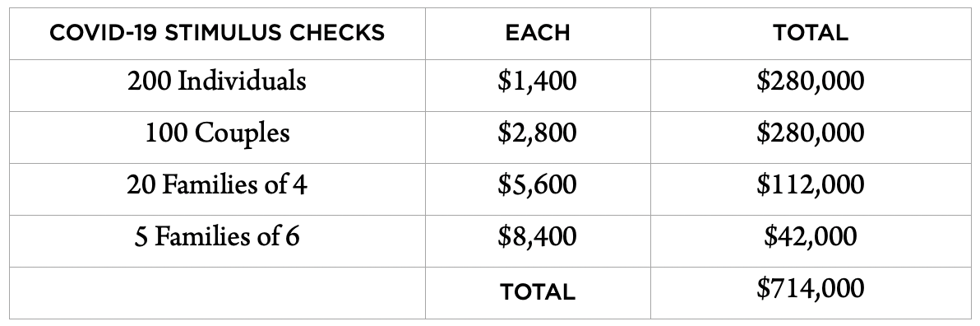This screenshot has width=980, height=326.
Task: Select the grand total $714,000 cell
Action: (811, 293)
